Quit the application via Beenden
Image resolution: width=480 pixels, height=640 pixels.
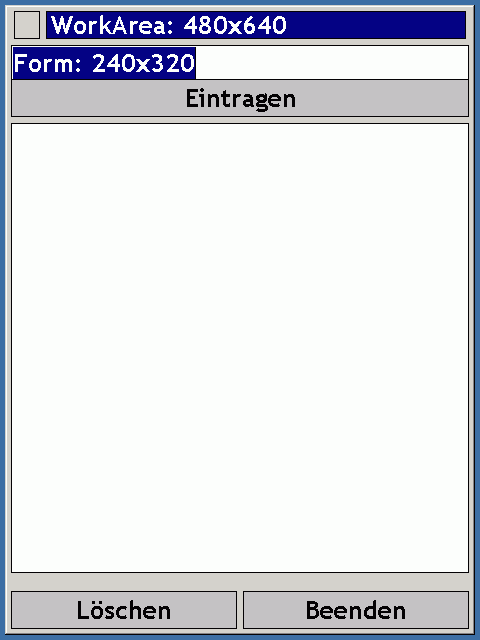[356, 610]
